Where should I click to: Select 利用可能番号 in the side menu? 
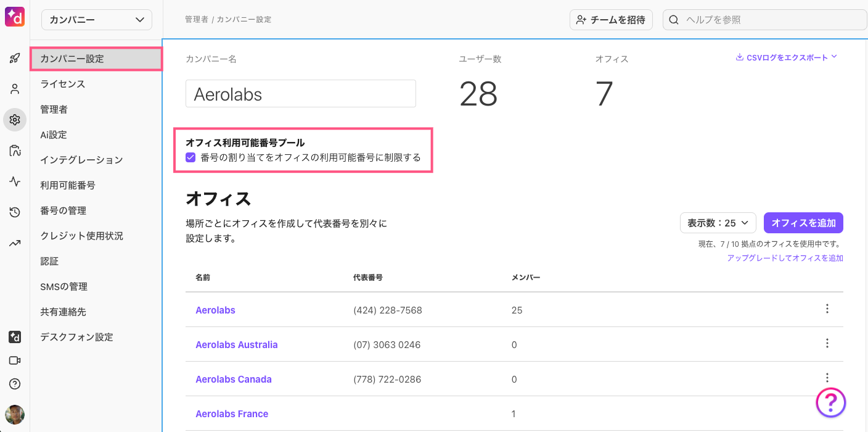tap(68, 185)
